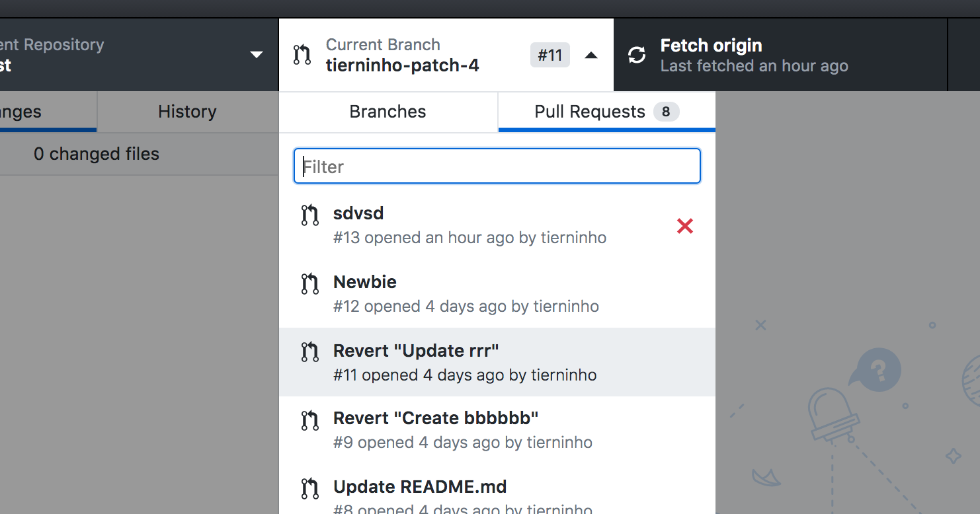The height and width of the screenshot is (514, 980).
Task: Switch to the Branches tab
Action: tap(388, 111)
